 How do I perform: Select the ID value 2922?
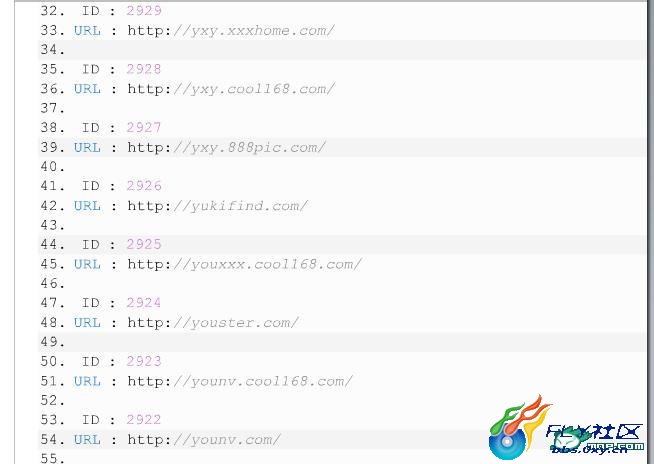tap(144, 419)
